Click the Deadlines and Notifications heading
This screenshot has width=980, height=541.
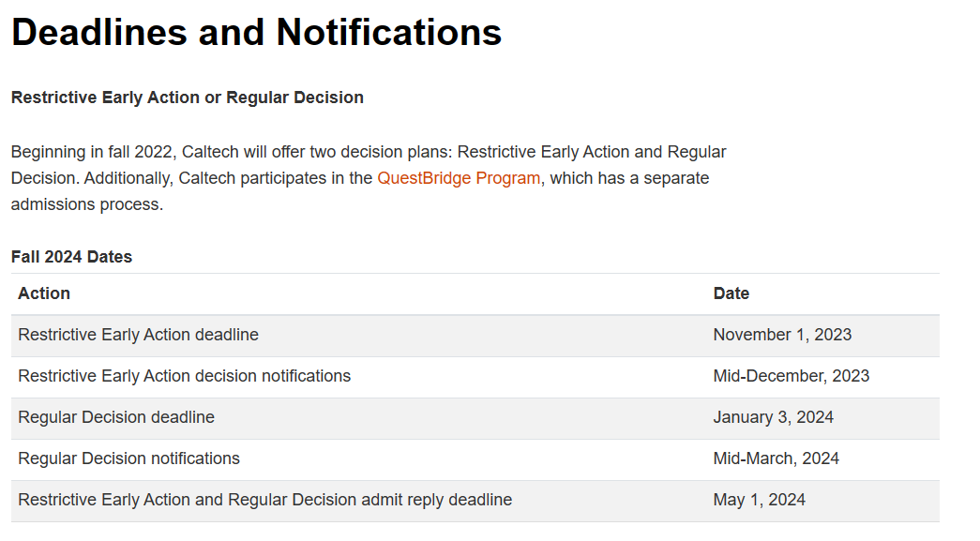[256, 32]
